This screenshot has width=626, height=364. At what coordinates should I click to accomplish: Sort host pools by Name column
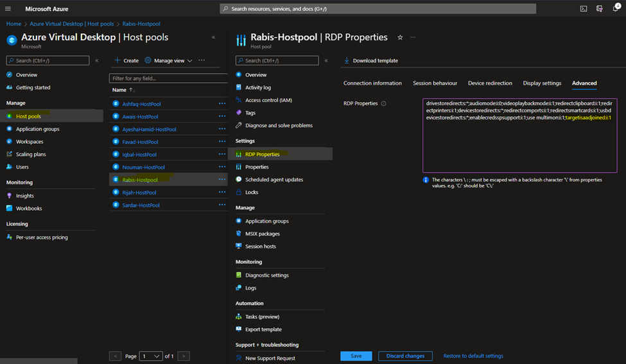(123, 90)
